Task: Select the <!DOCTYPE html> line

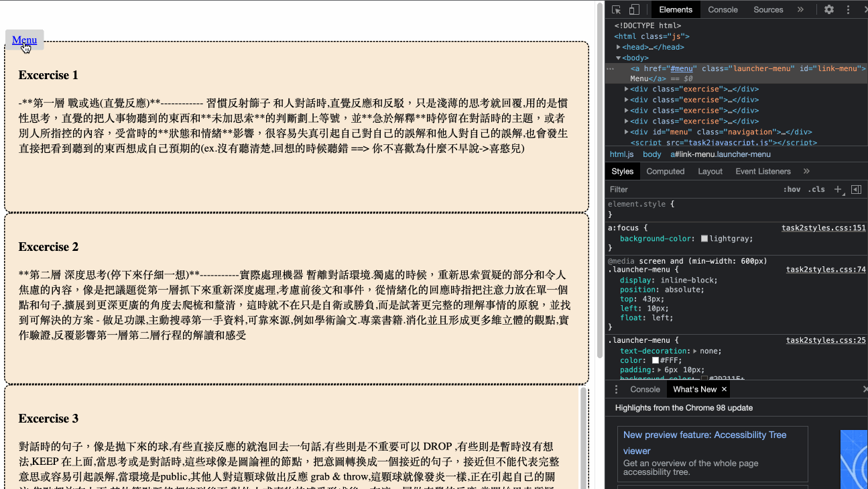Action: (647, 25)
